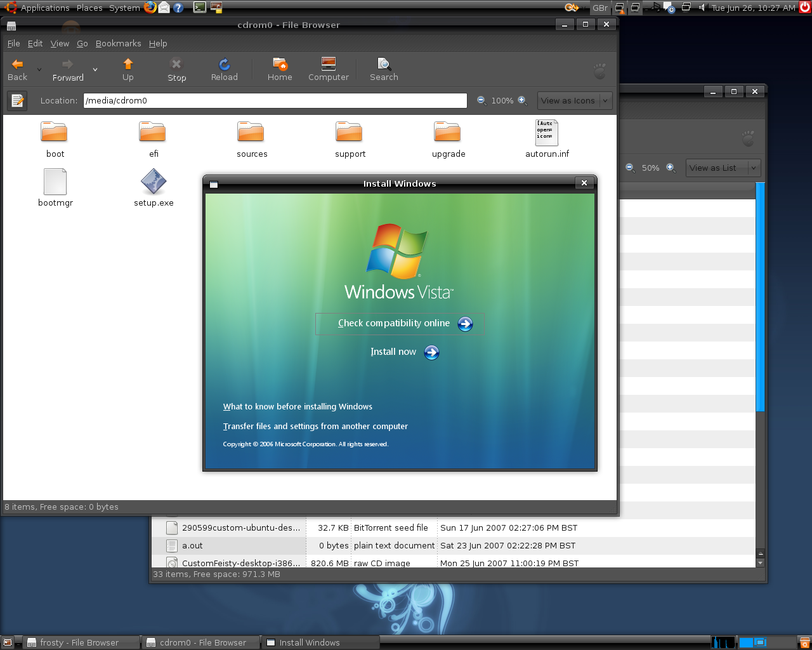Open What to know before installing Windows
The image size is (812, 650).
[298, 407]
